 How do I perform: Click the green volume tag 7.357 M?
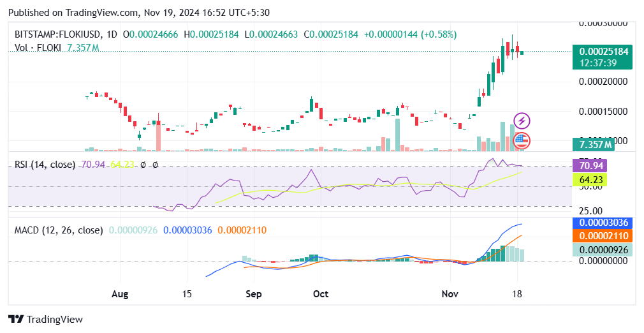[x=592, y=144]
